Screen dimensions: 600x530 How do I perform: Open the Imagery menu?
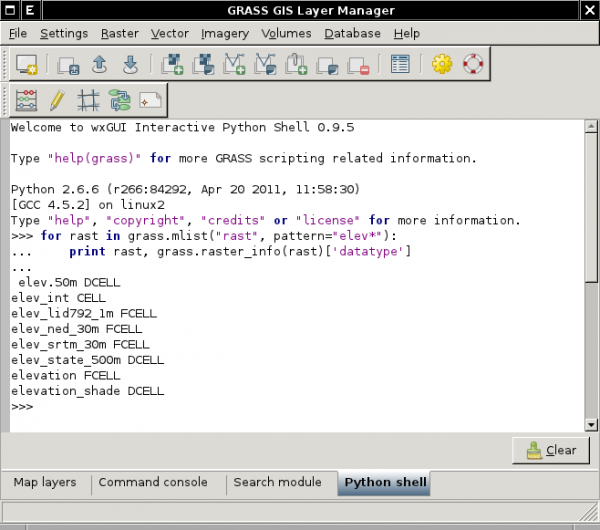pos(224,33)
